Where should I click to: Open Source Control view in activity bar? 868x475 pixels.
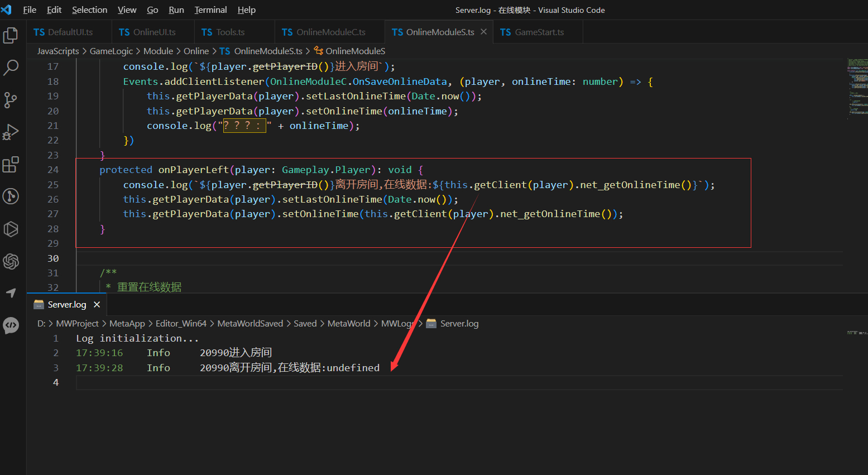(11, 100)
